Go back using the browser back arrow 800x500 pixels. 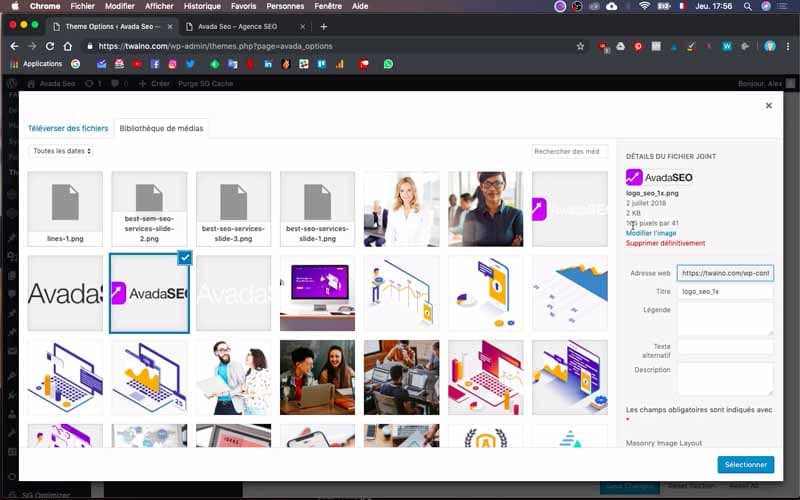click(14, 46)
